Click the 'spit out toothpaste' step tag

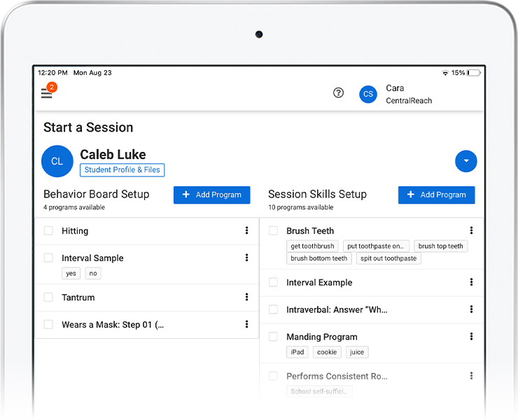pyautogui.click(x=388, y=258)
